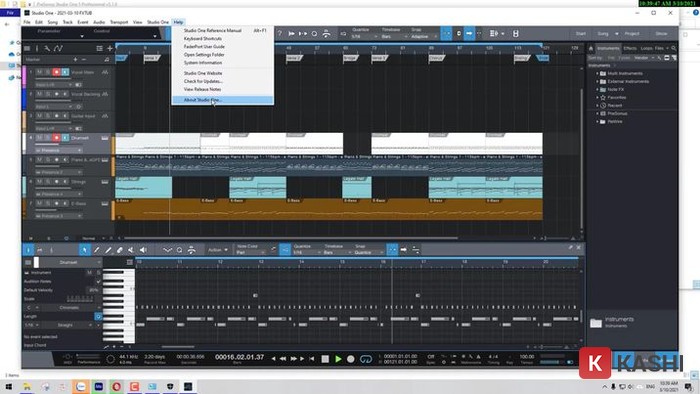Toggle the Loop button in the transport

click(x=366, y=359)
